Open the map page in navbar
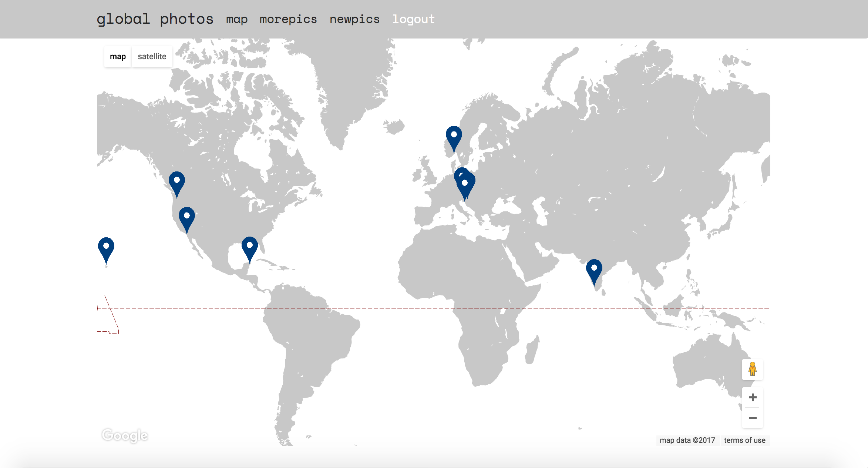Screen dimensions: 868x468 (237, 19)
